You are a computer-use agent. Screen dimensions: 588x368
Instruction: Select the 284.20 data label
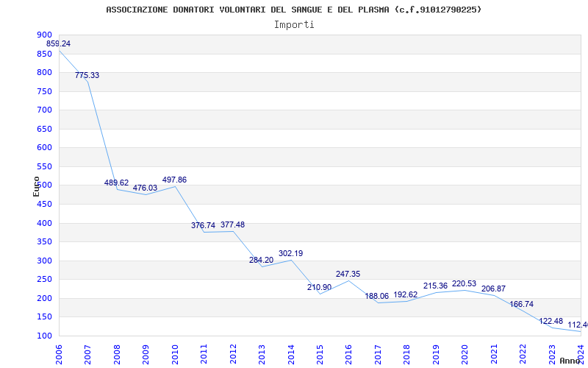click(x=262, y=260)
